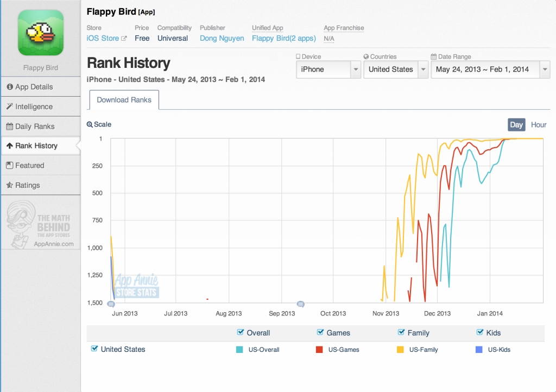This screenshot has height=392, width=556.
Task: Click the Free price value
Action: [142, 39]
